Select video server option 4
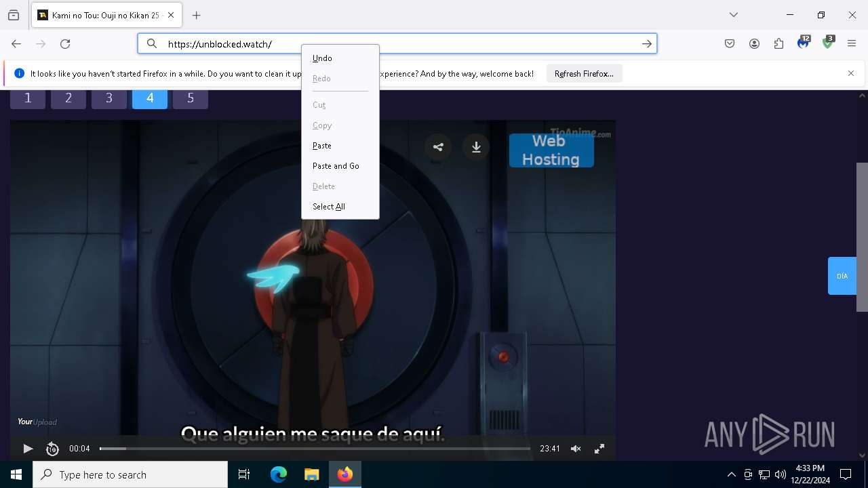Viewport: 868px width, 488px height. click(150, 99)
